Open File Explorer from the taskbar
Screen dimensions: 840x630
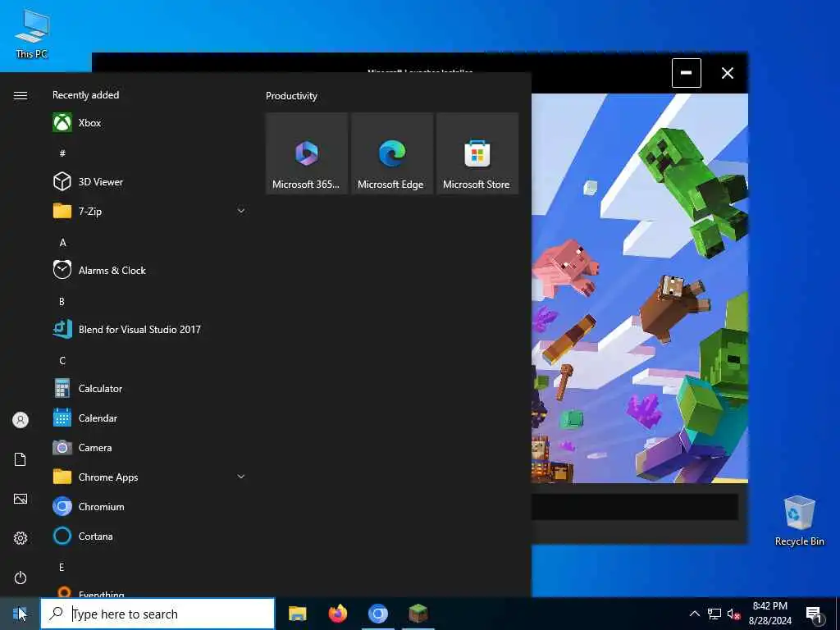click(x=297, y=614)
